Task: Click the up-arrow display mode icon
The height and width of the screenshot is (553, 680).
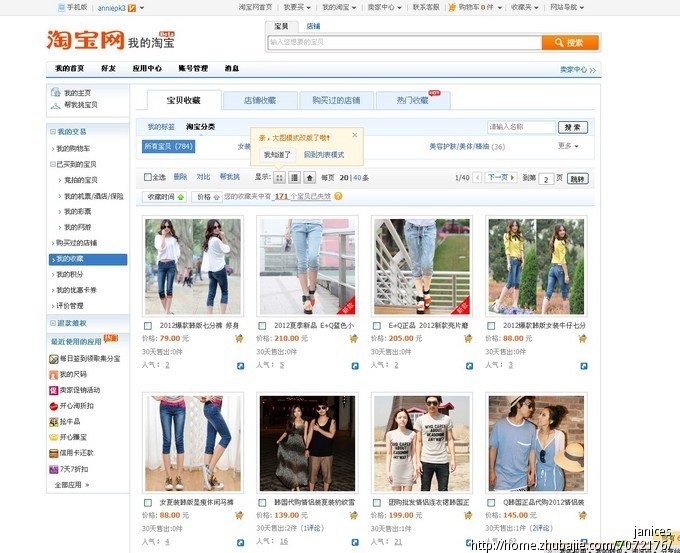Action: [x=309, y=177]
